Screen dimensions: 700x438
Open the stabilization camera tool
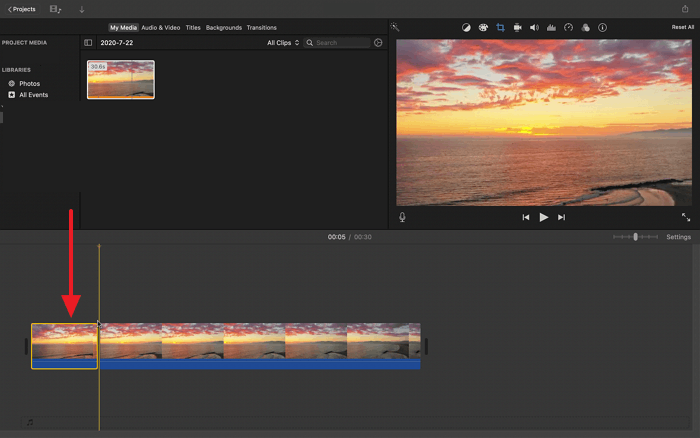pos(517,28)
